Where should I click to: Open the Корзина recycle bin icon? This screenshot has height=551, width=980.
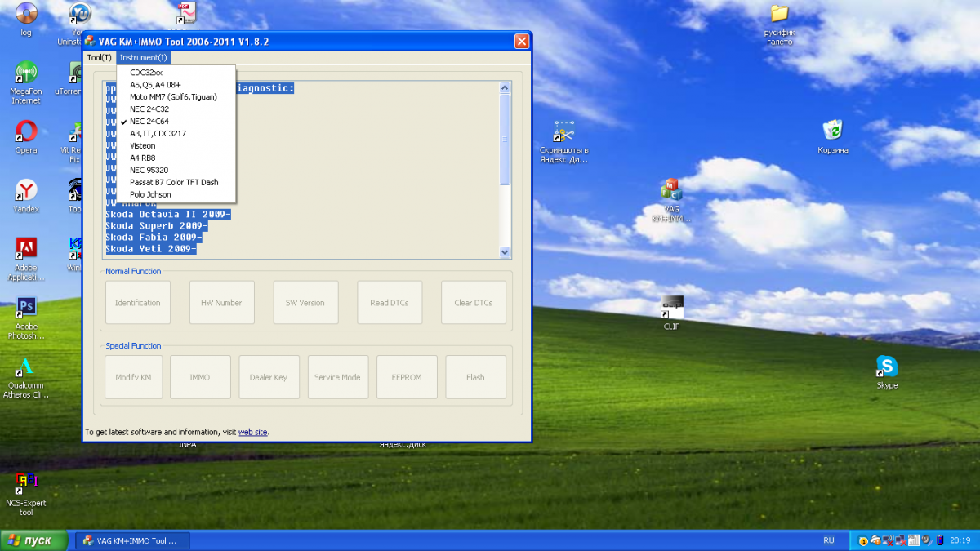pos(832,131)
